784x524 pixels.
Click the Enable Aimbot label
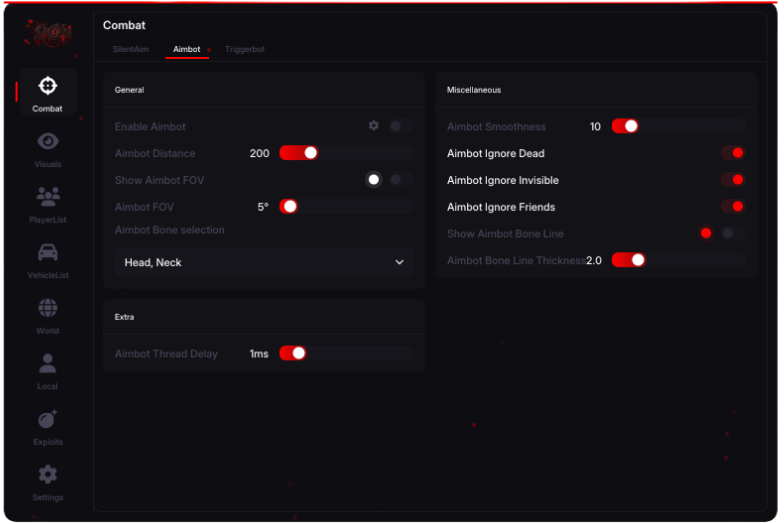tap(150, 126)
